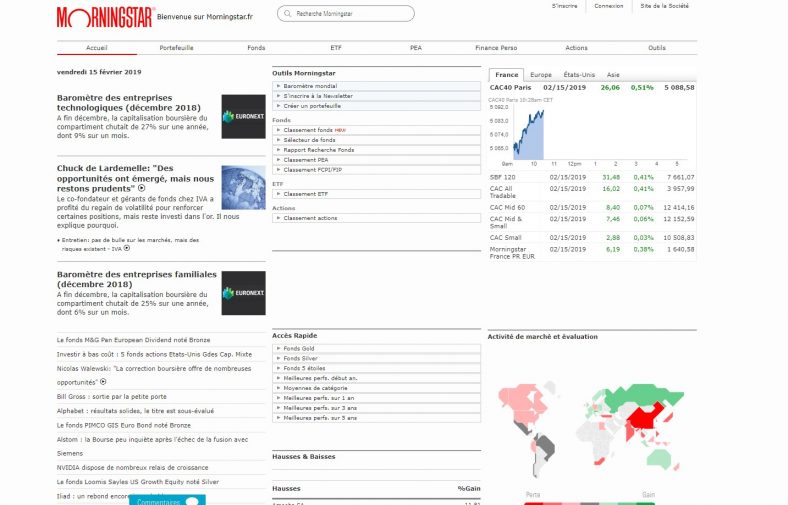Screen dimensions: 788x505
Task: Switch to the Asie market tab
Action: [613, 75]
